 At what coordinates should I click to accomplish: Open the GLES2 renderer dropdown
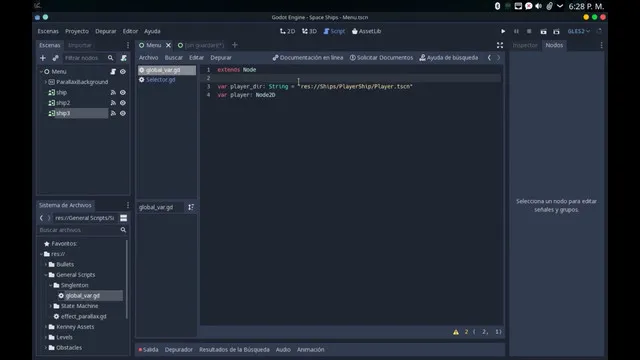coord(578,31)
